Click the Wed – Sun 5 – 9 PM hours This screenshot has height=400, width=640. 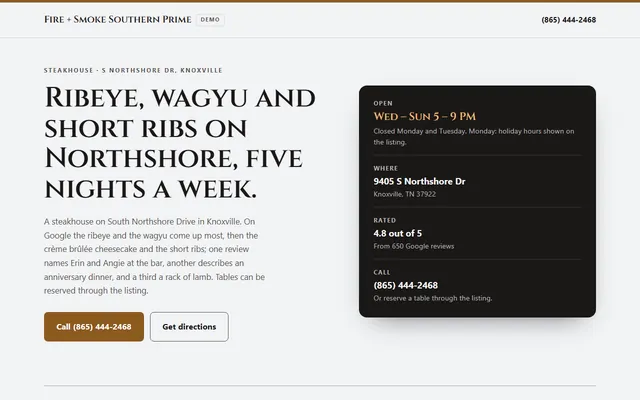(424, 116)
